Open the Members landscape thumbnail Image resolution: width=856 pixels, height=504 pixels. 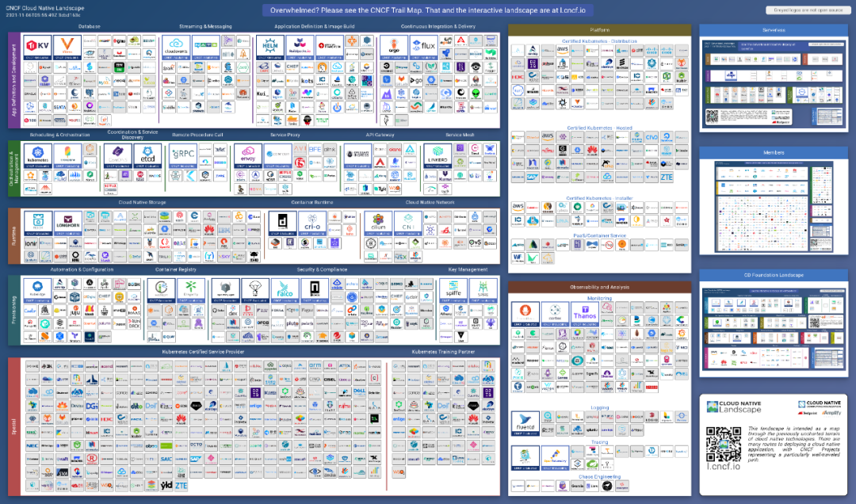pyautogui.click(x=774, y=206)
